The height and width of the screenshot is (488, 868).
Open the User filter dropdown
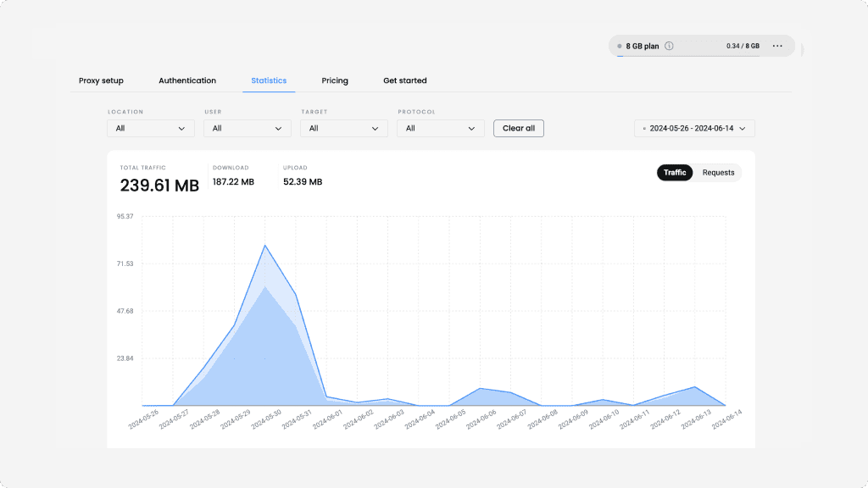click(x=248, y=129)
